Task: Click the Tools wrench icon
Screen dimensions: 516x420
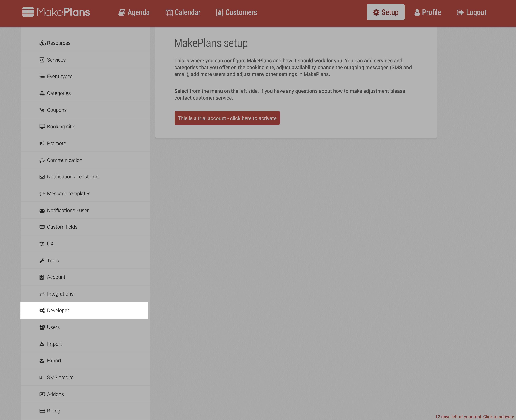Action: point(42,261)
